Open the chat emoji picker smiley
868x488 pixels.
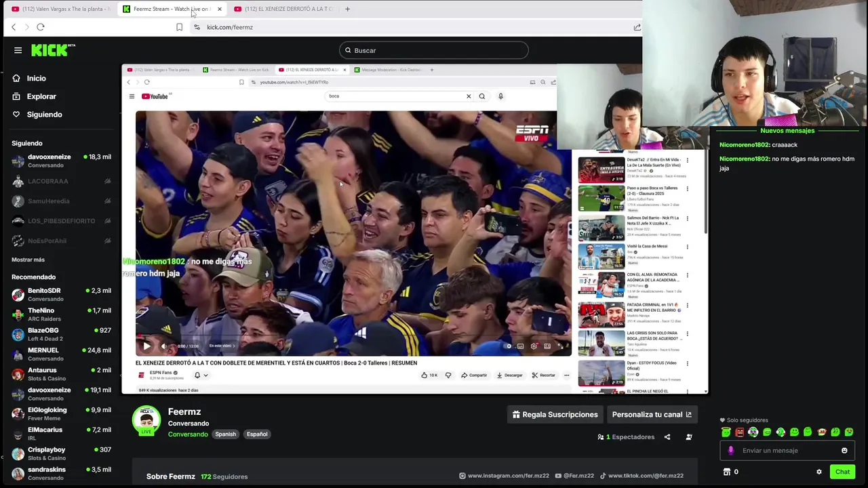point(844,451)
